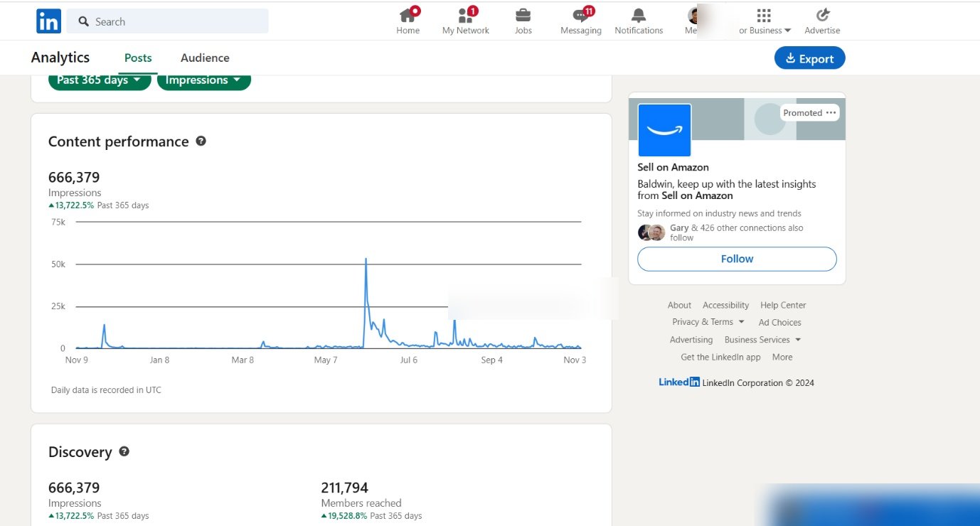Viewport: 980px width, 526px height.
Task: Open Sell on Amazon title link
Action: (x=673, y=167)
